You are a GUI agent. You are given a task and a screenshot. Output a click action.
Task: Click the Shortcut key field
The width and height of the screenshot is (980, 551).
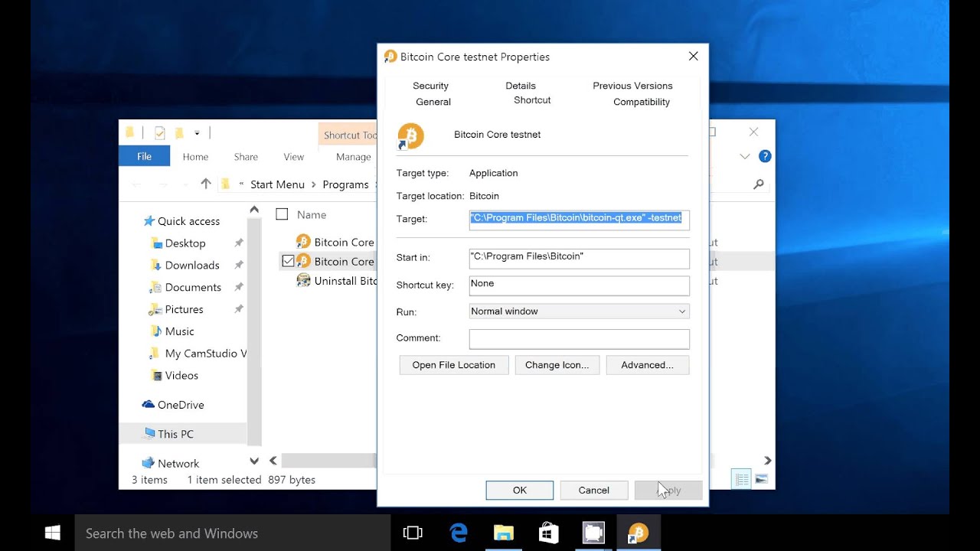(x=579, y=285)
